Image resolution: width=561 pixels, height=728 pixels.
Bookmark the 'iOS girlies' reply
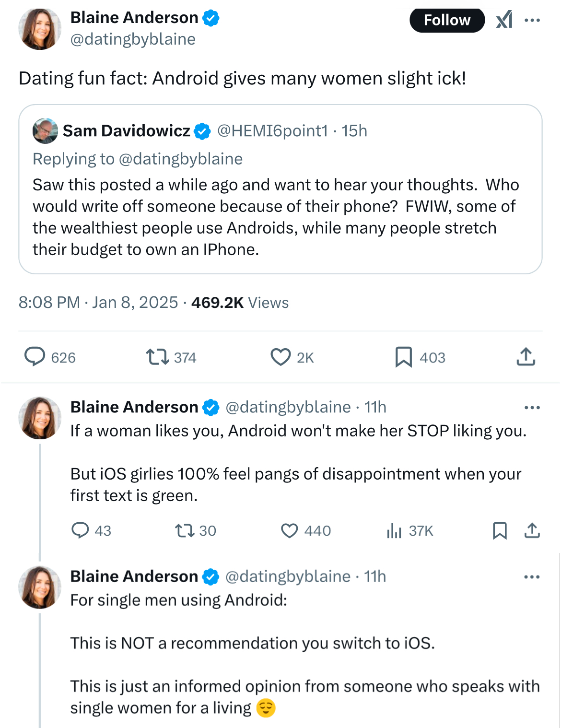500,530
